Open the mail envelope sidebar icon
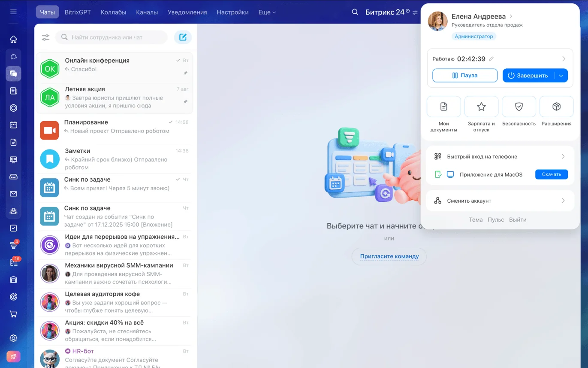 pos(13,194)
